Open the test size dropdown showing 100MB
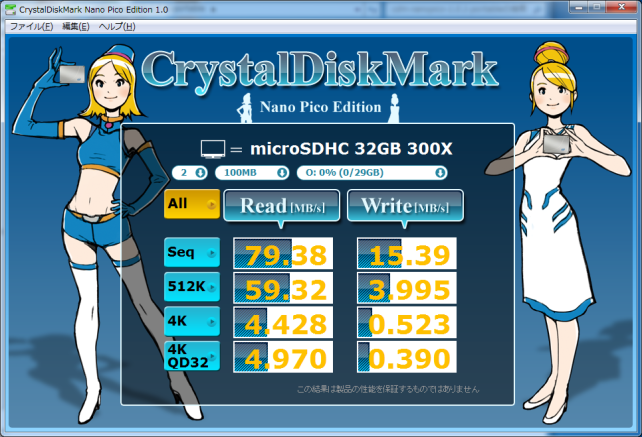The width and height of the screenshot is (642, 437). click(252, 173)
